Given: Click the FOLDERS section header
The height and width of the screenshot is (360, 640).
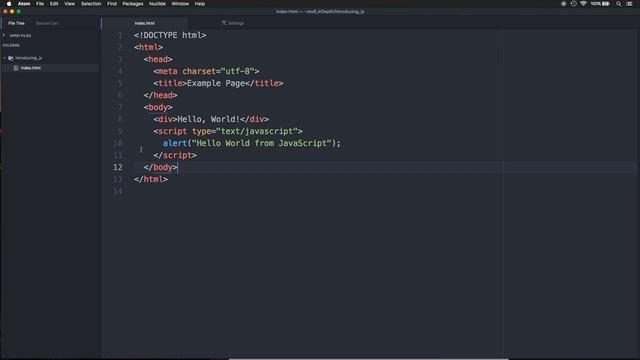Looking at the screenshot, I should (x=11, y=45).
